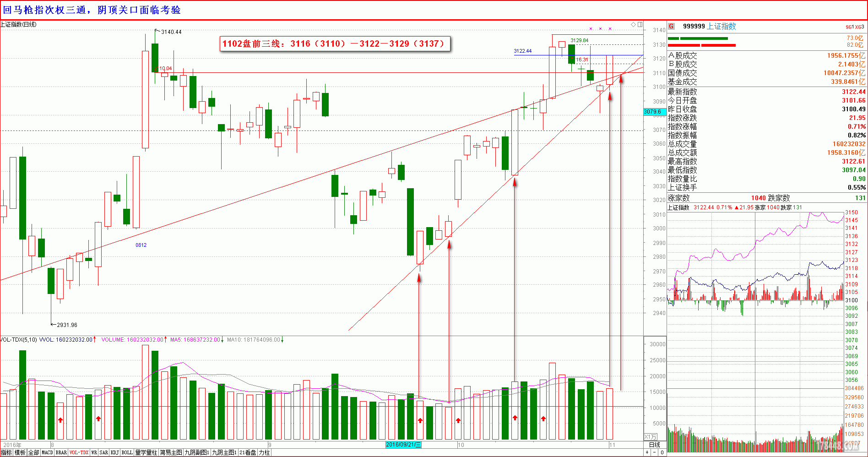This screenshot has width=868, height=457.
Task: Click the 最新指数 3122.44 row
Action: pos(767,92)
